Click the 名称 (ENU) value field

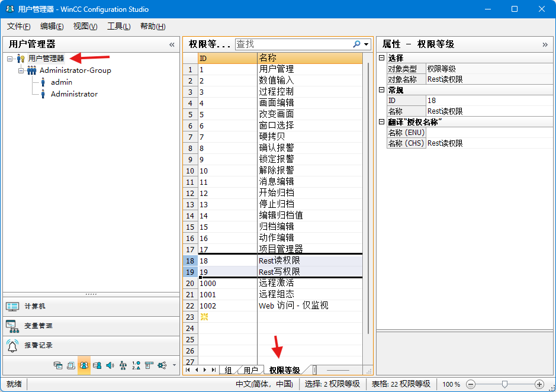(489, 133)
